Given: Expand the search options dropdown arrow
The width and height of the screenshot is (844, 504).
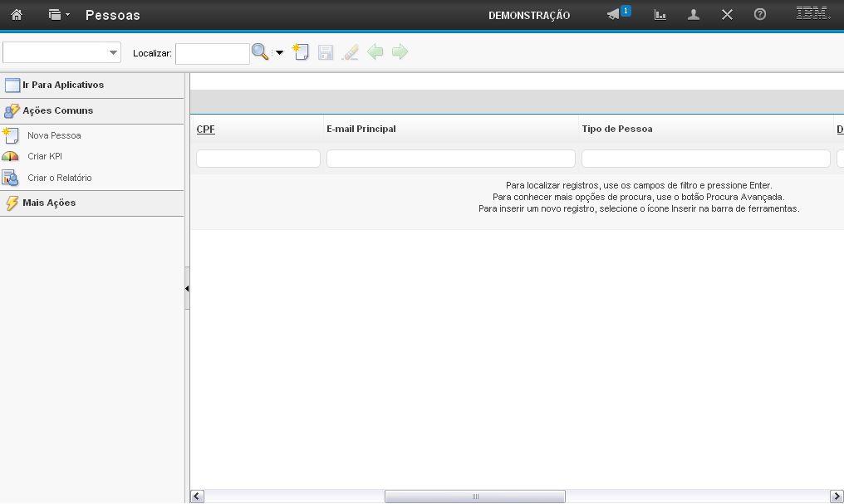Looking at the screenshot, I should click(x=279, y=53).
